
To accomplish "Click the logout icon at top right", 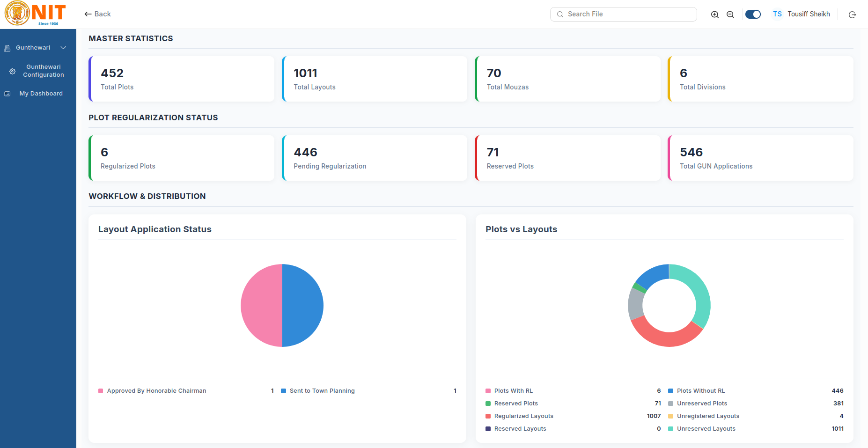I will click(853, 15).
